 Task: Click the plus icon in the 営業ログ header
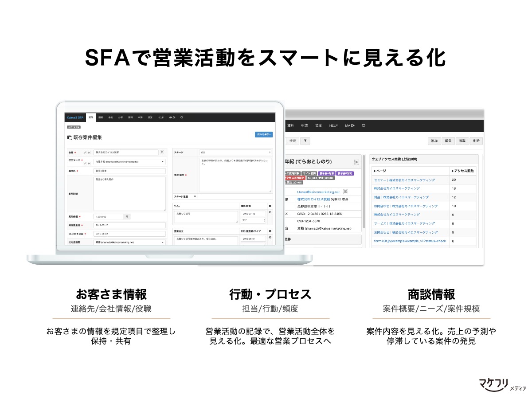(269, 231)
